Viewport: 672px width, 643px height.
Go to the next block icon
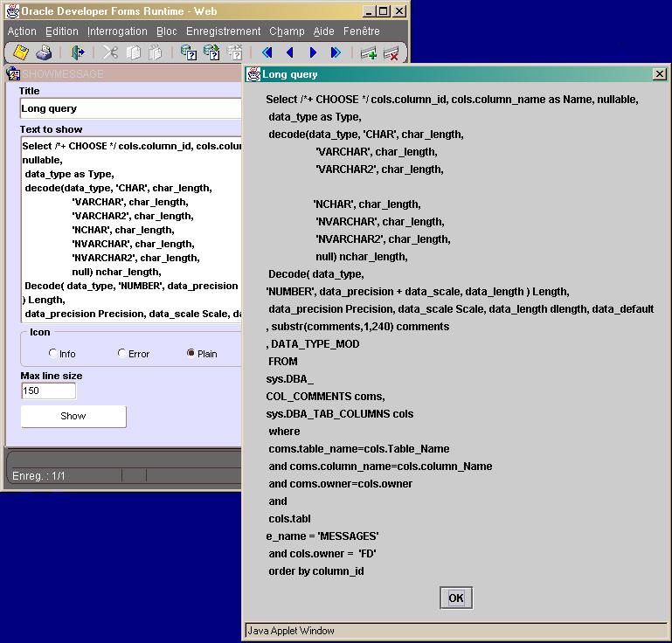pyautogui.click(x=336, y=52)
